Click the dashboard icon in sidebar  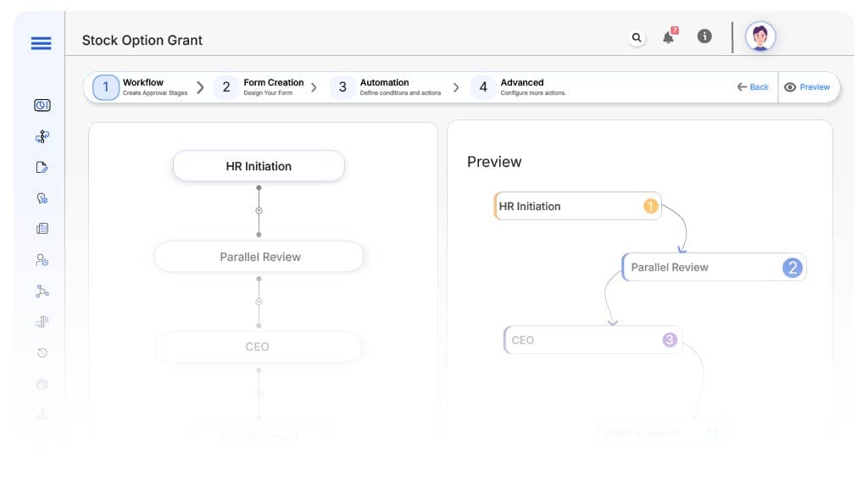pyautogui.click(x=42, y=105)
